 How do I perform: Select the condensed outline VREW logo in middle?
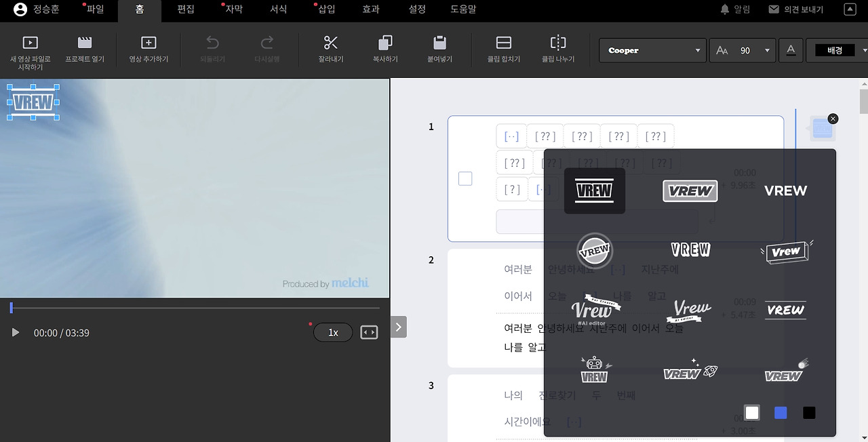(690, 249)
